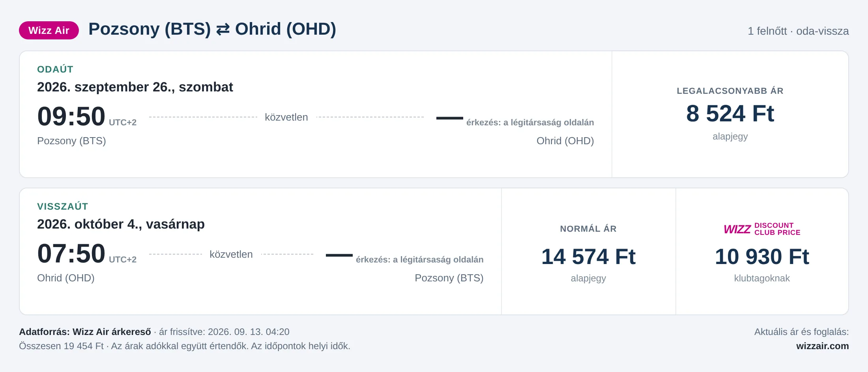868x372 pixels.
Task: Click outbound origin airport 'Pozsony (BTS)'
Action: [71, 141]
